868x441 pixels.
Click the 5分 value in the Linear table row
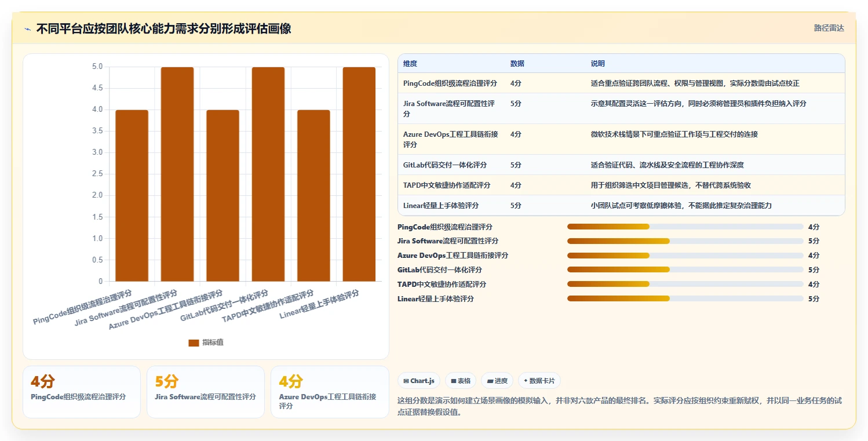coord(516,206)
